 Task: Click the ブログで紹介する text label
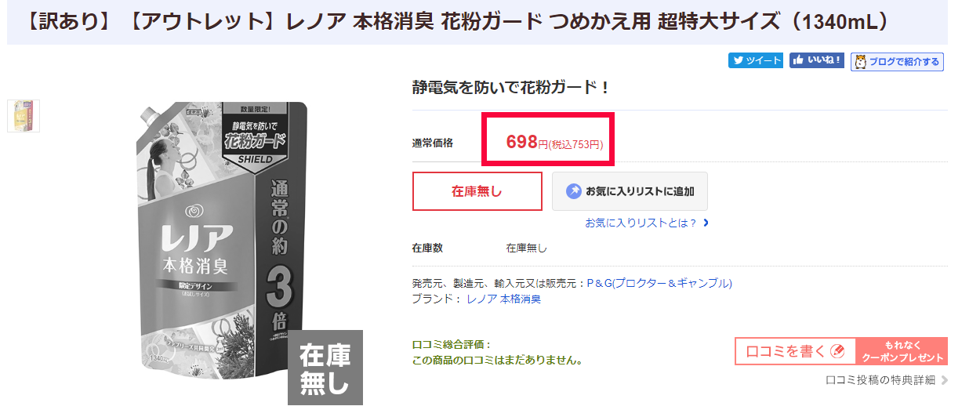coord(904,62)
